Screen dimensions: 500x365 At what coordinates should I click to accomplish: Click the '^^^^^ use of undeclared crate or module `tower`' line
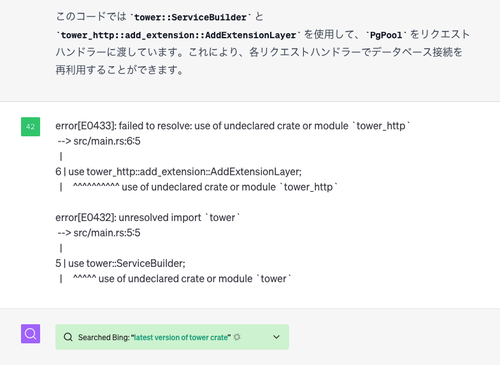(x=182, y=279)
